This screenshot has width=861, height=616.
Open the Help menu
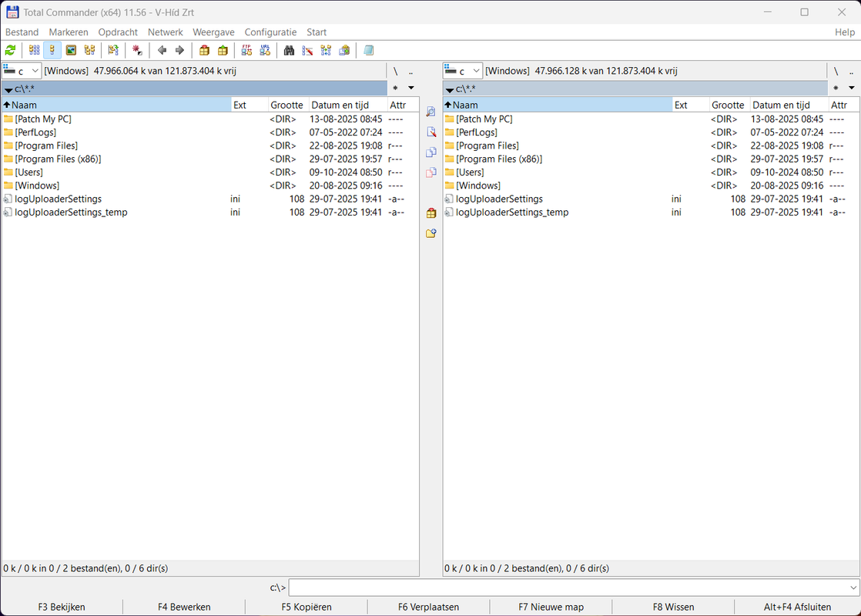pos(845,32)
